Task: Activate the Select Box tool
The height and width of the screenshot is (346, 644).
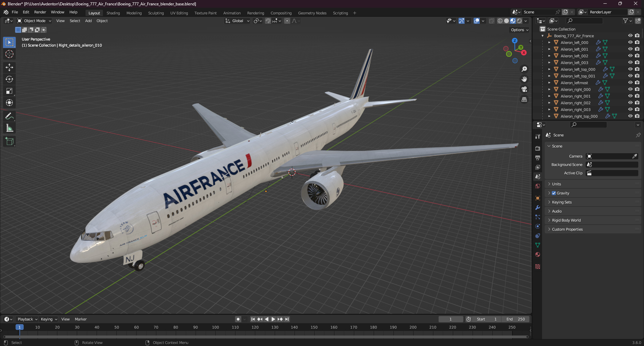Action: point(9,42)
